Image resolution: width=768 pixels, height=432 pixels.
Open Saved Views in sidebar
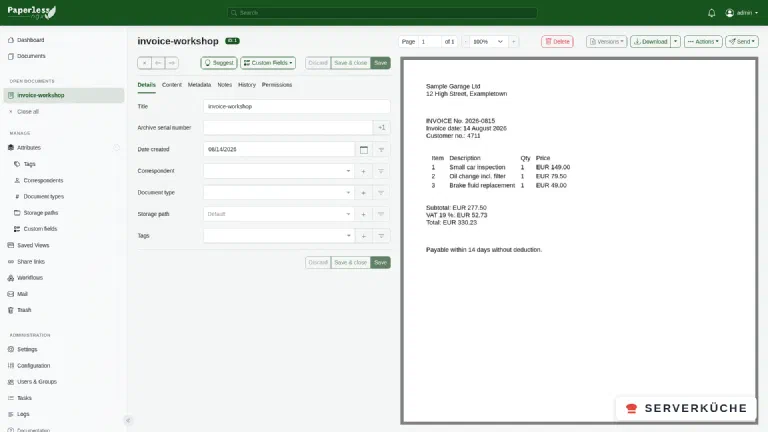(x=33, y=245)
